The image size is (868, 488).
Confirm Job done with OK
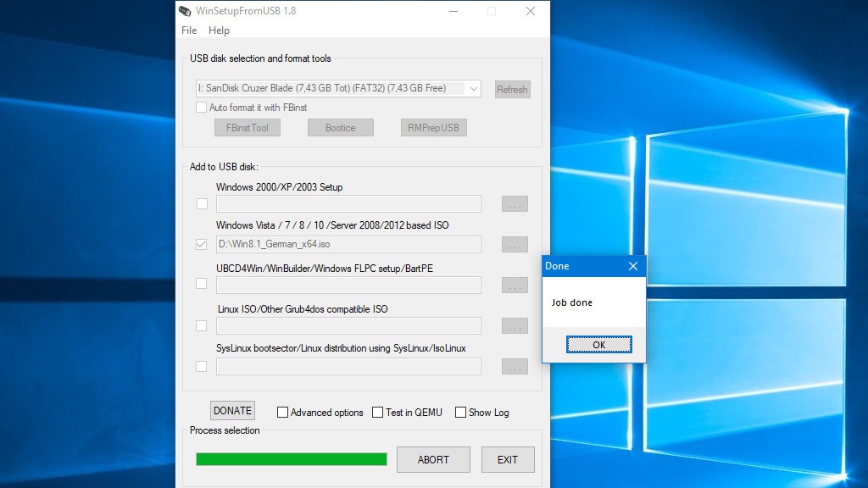[x=598, y=345]
